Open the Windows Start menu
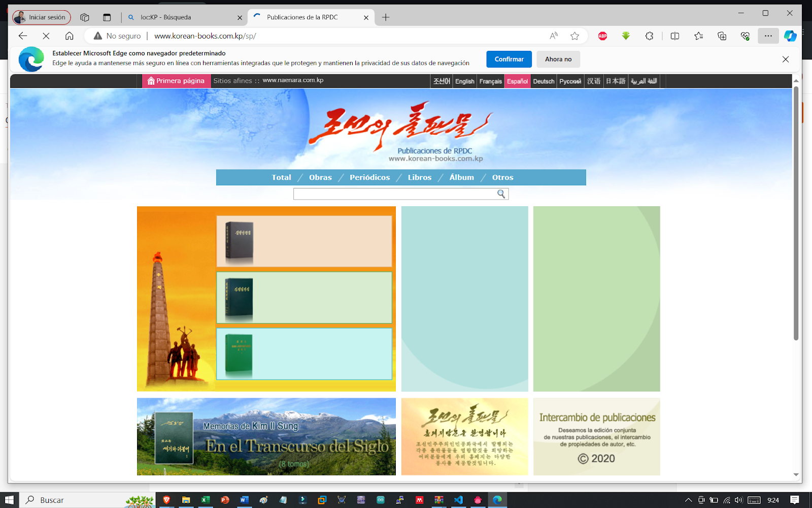The image size is (812, 508). [x=9, y=500]
